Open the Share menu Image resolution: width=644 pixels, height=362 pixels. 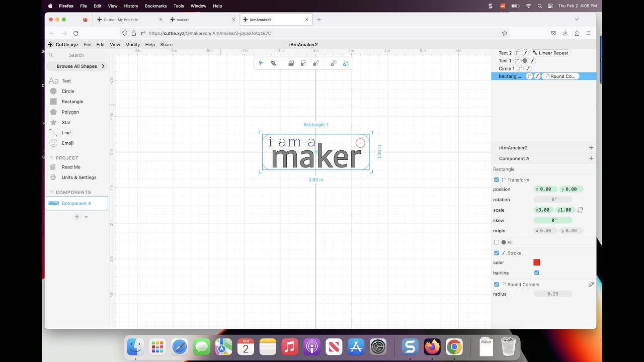167,45
